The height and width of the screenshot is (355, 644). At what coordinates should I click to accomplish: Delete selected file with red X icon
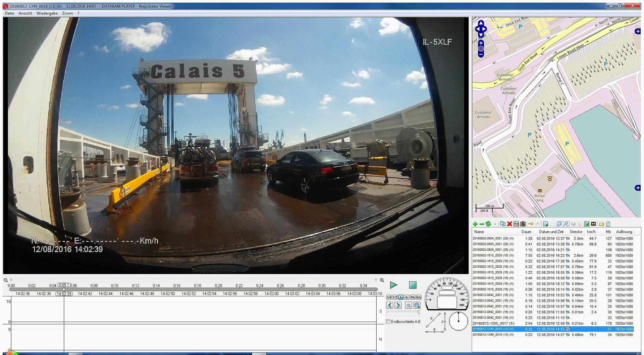(509, 224)
